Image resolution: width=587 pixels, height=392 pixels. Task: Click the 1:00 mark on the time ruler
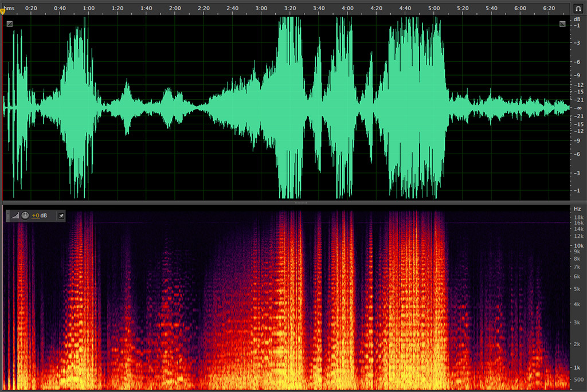coord(89,8)
